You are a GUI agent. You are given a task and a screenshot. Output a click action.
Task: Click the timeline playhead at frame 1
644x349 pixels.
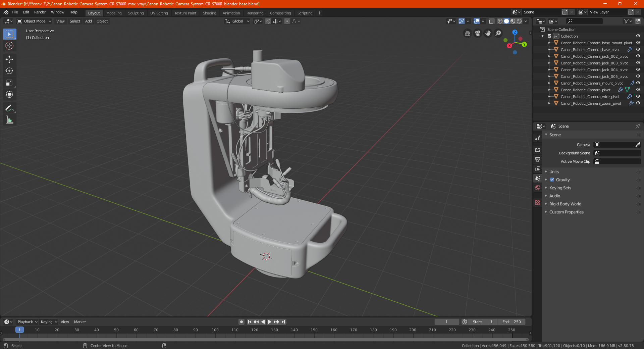19,330
